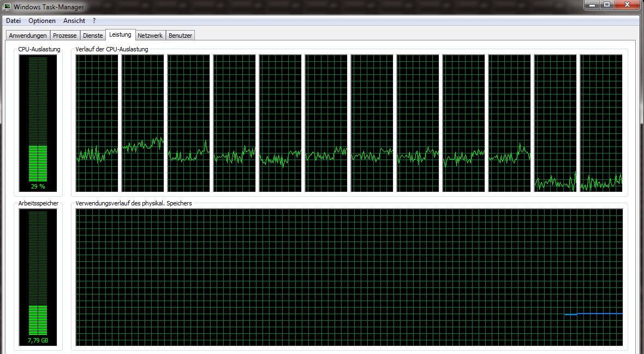Click the 'Windows Task-Manager' title text
Screen dimensions: 644x354
point(49,7)
